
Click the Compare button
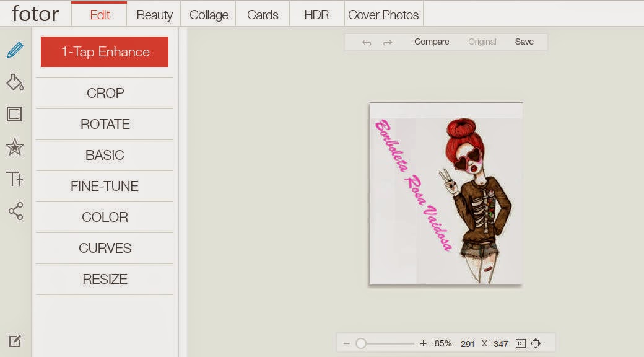[432, 42]
